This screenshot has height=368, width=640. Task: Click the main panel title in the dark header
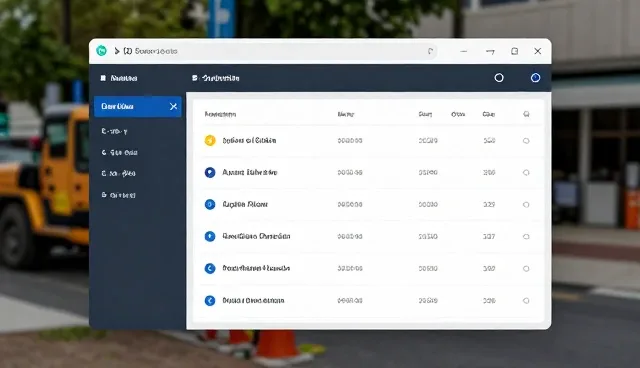(x=220, y=78)
